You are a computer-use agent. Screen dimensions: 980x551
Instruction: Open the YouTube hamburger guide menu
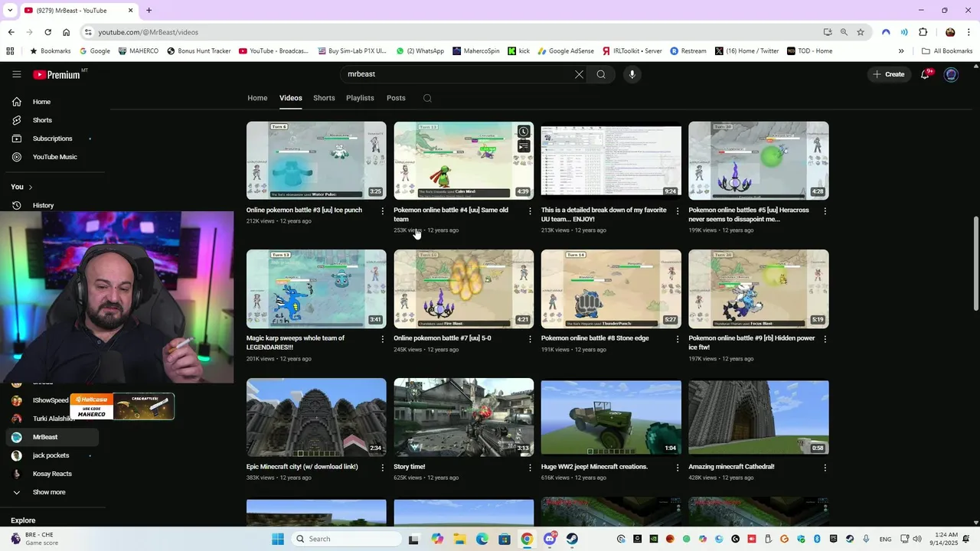pos(16,74)
